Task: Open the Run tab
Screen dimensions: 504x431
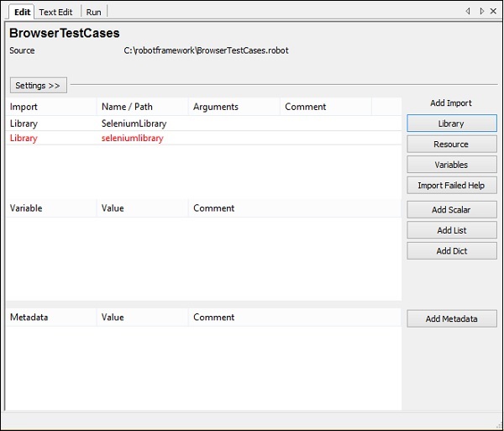Action: pyautogui.click(x=94, y=12)
